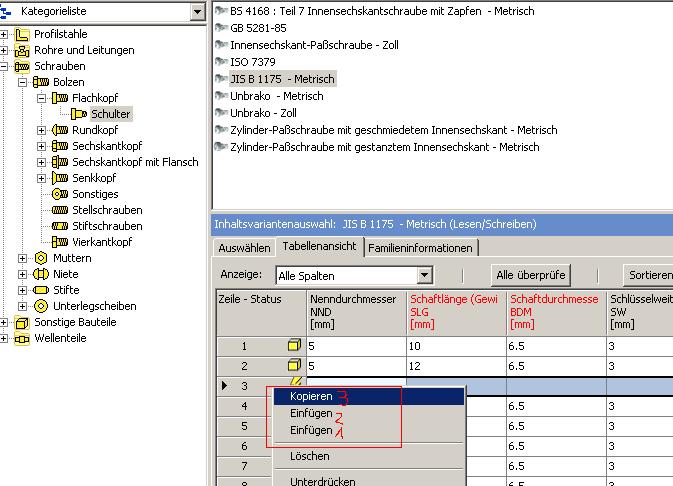The height and width of the screenshot is (486, 673).
Task: Expand the Sechskantkopf tree node
Action: (x=42, y=146)
